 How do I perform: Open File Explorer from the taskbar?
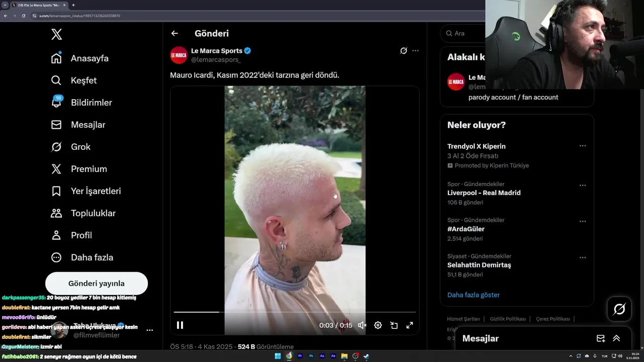coord(344,356)
